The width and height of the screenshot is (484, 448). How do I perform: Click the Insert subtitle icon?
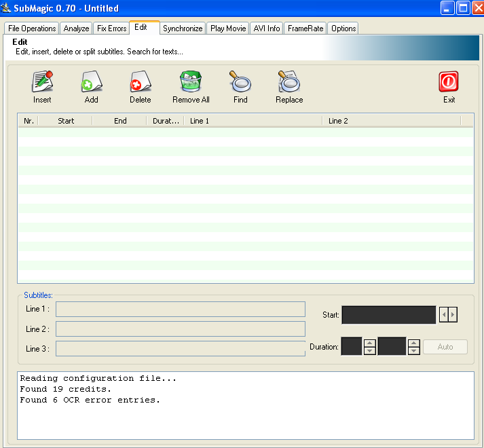click(x=42, y=82)
